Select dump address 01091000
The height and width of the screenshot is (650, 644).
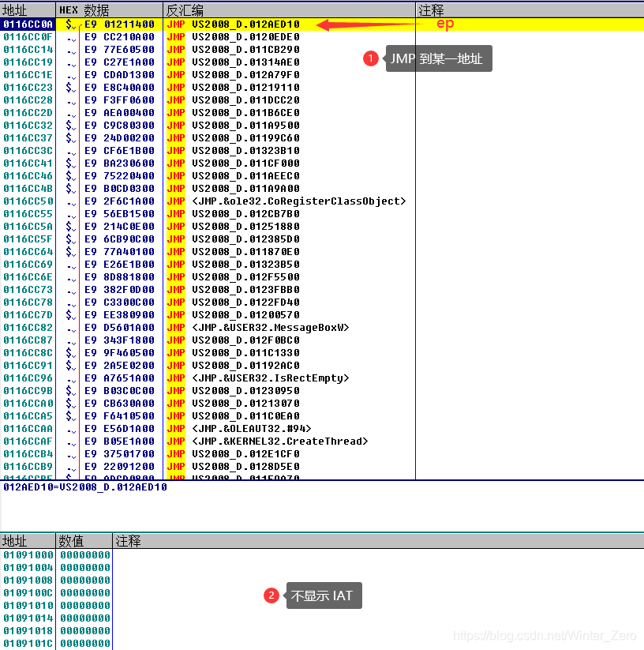(28, 555)
